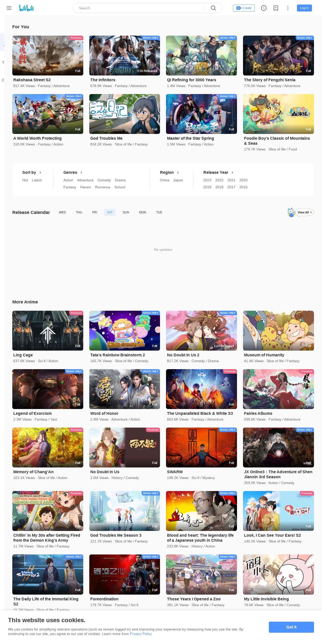Viewport: 322px width, 644px height.
Task: Click No Doubt In Us 2 title
Action: [183, 355]
